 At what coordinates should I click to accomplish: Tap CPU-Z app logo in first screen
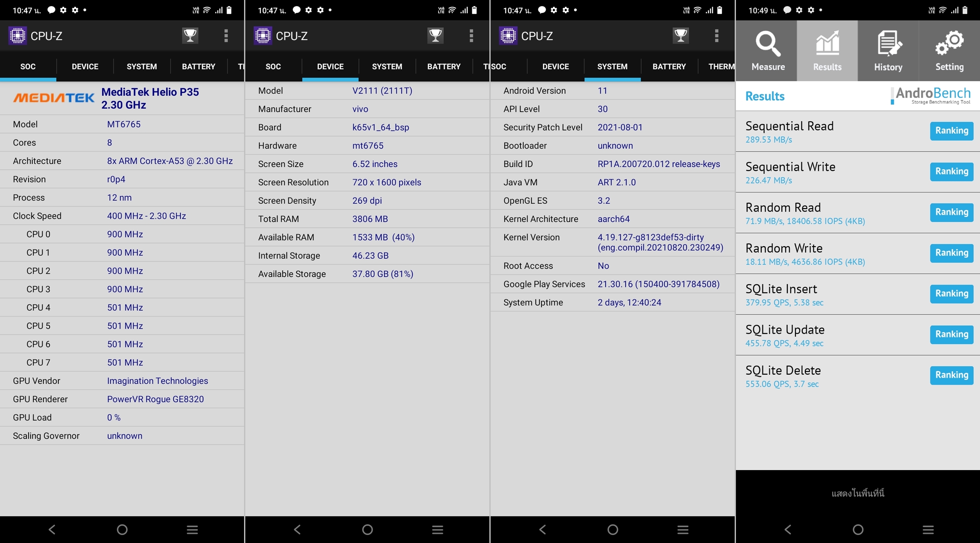(17, 36)
